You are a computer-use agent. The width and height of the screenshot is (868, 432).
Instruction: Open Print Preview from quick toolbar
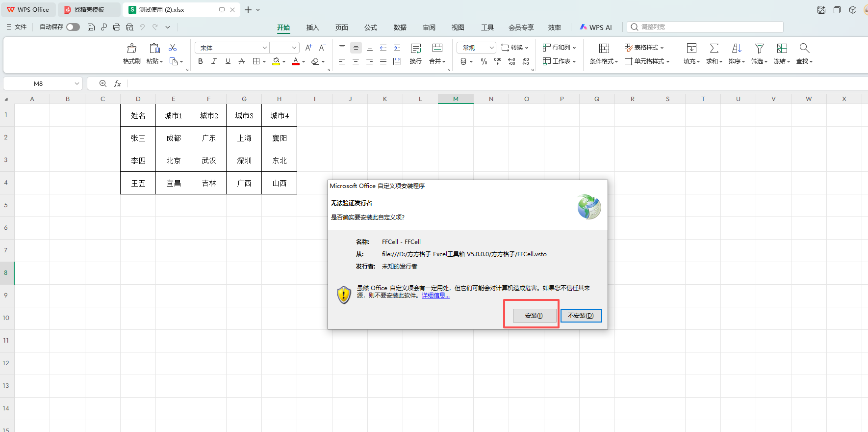coord(129,27)
